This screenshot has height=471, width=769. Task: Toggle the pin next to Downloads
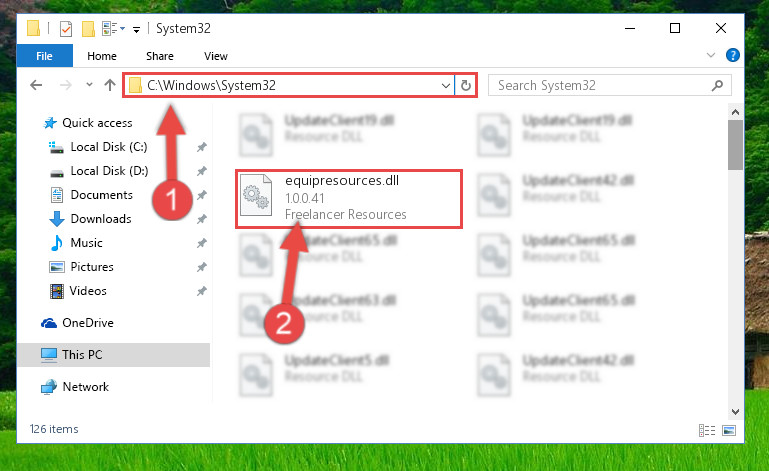[x=202, y=219]
